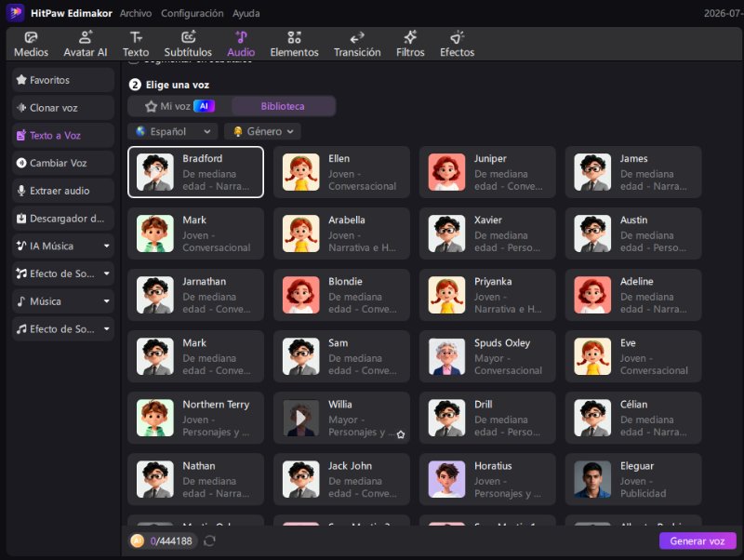Select the Eleguar voice
The image size is (744, 560).
[633, 479]
